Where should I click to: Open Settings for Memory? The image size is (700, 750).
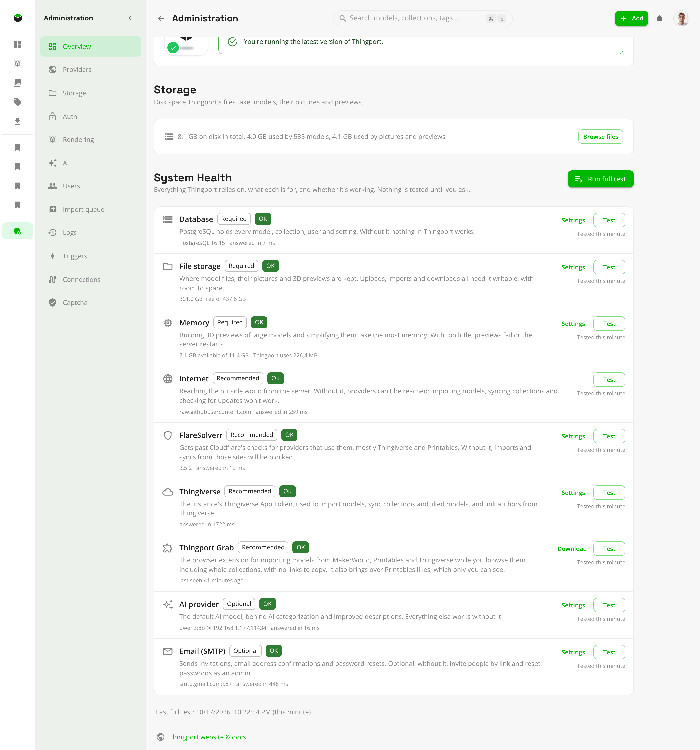point(573,324)
